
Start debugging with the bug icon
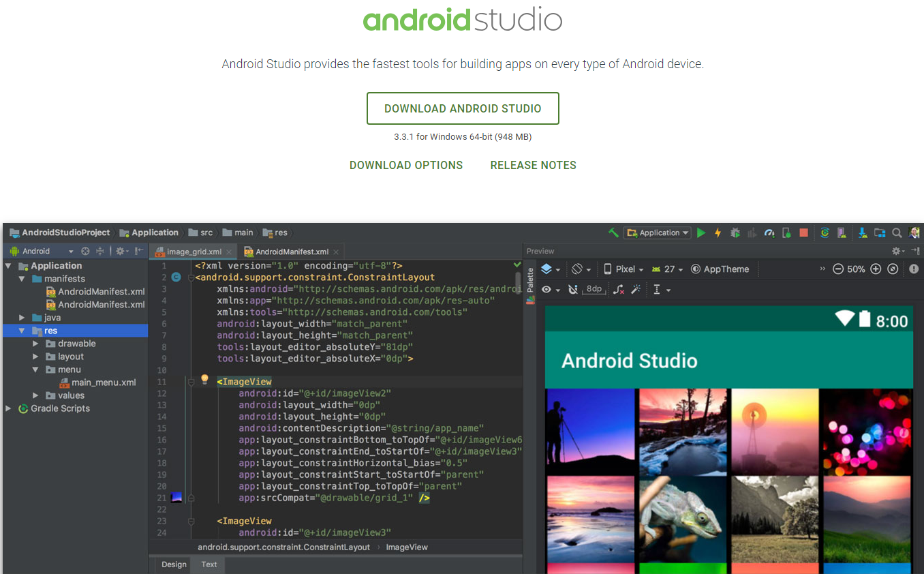point(735,232)
